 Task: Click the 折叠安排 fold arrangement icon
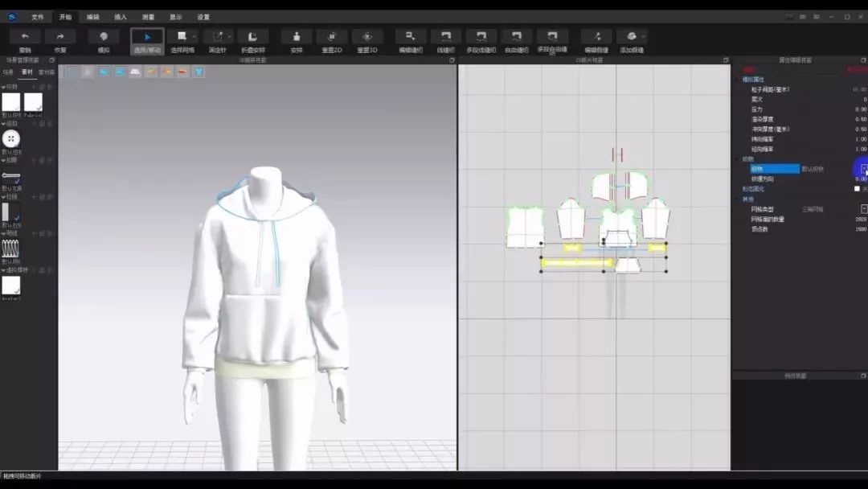tap(253, 37)
